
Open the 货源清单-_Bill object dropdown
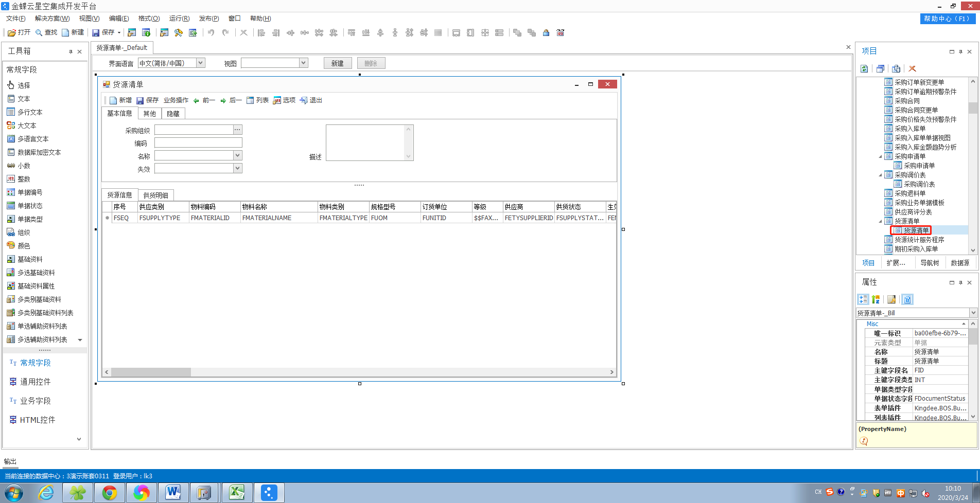point(973,313)
